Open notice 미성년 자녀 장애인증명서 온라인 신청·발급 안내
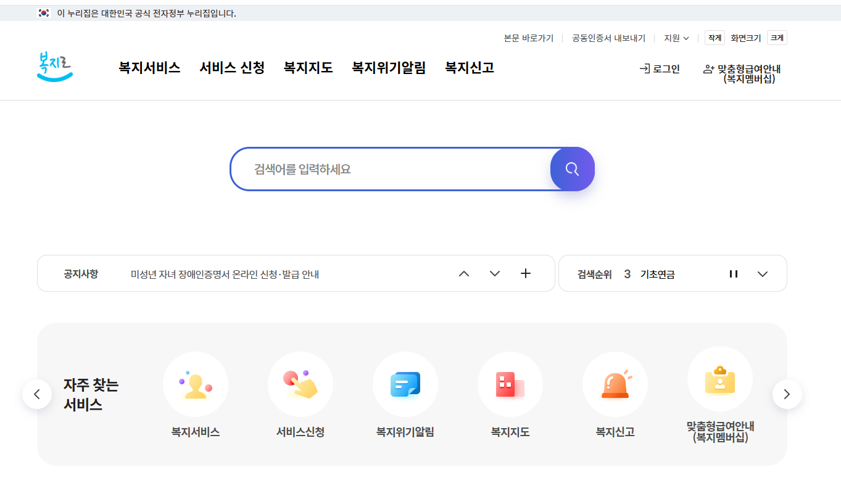This screenshot has width=841, height=504. coord(225,274)
